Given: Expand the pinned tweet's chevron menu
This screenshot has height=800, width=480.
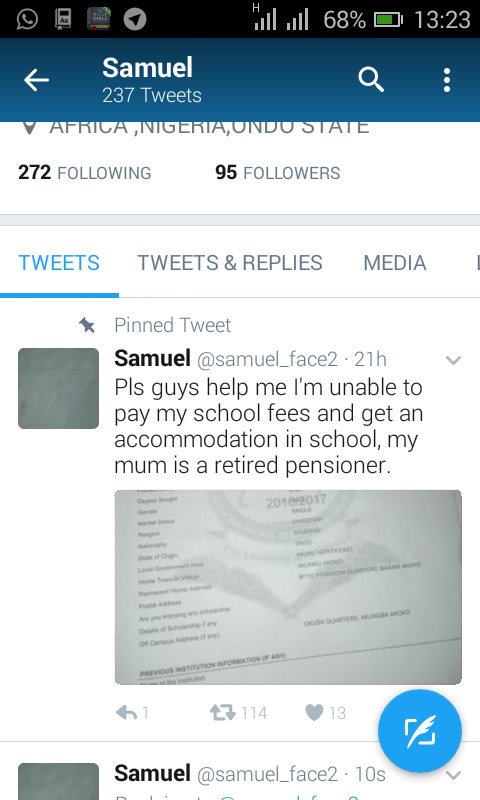Looking at the screenshot, I should click(x=453, y=360).
